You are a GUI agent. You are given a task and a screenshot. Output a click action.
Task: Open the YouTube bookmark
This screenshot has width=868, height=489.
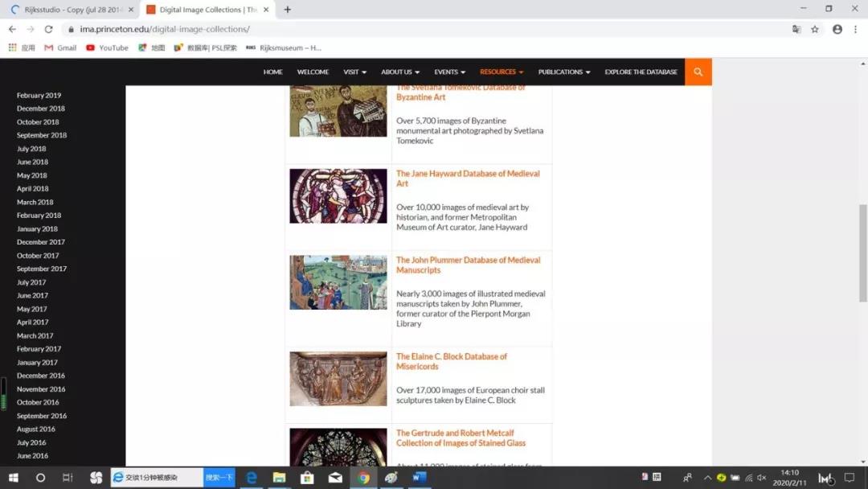click(x=107, y=47)
